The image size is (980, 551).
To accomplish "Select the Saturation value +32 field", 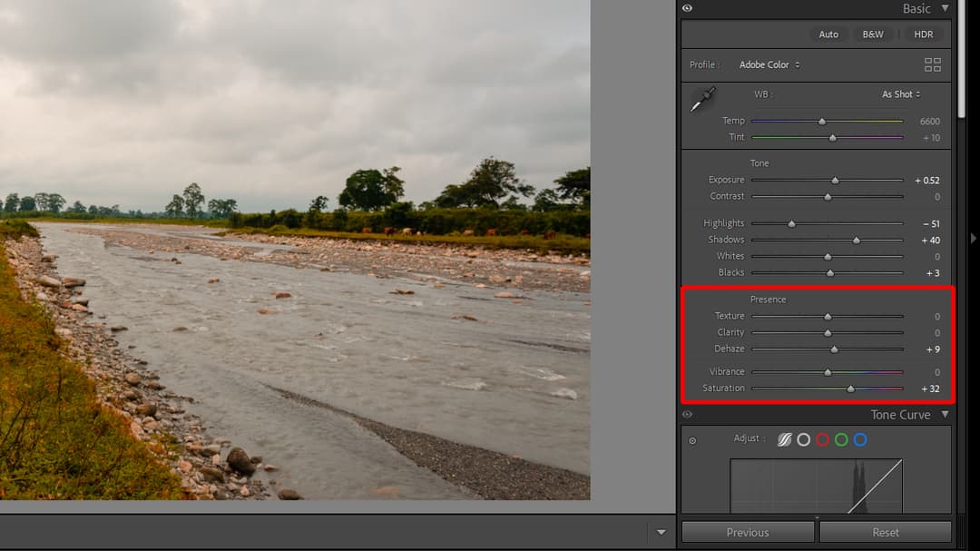I will click(x=930, y=389).
